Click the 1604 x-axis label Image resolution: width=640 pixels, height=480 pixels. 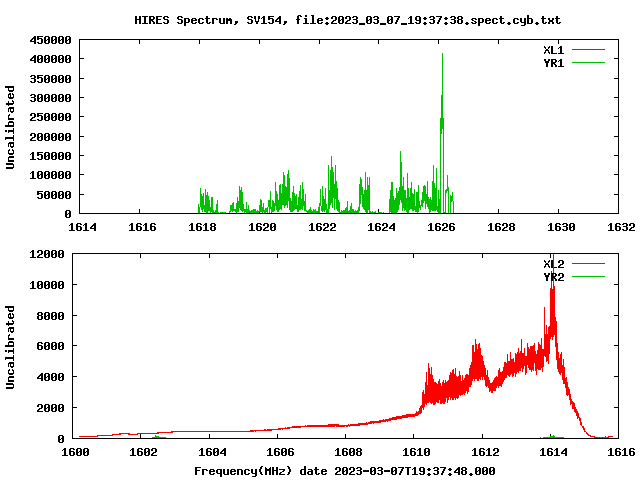click(x=212, y=452)
